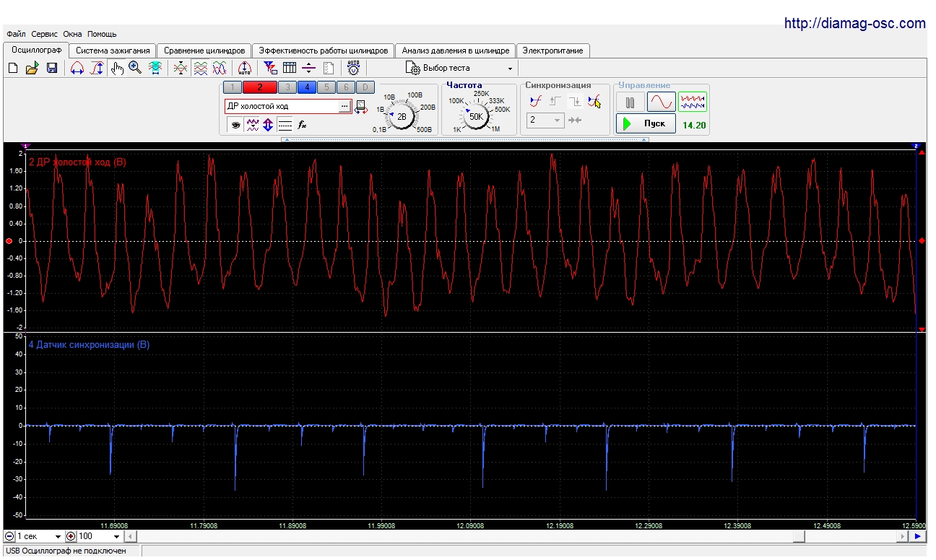This screenshot has height=560, width=936.
Task: Click the converging arrows sync icon
Action: [x=575, y=121]
